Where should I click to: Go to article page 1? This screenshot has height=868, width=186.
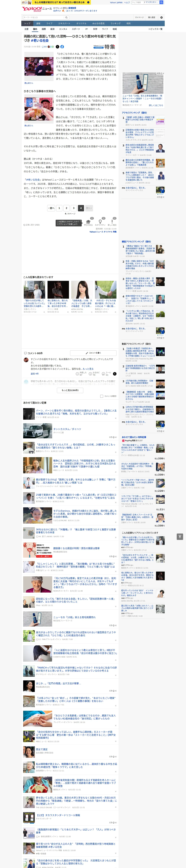[x=59, y=208]
